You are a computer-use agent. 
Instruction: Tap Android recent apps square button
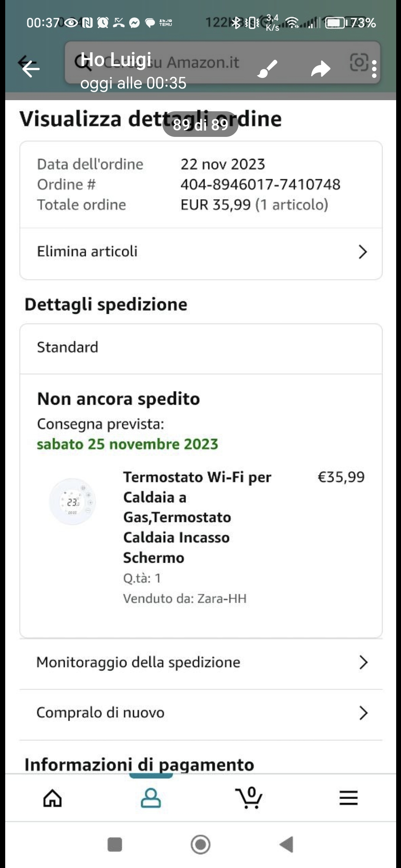tap(115, 845)
